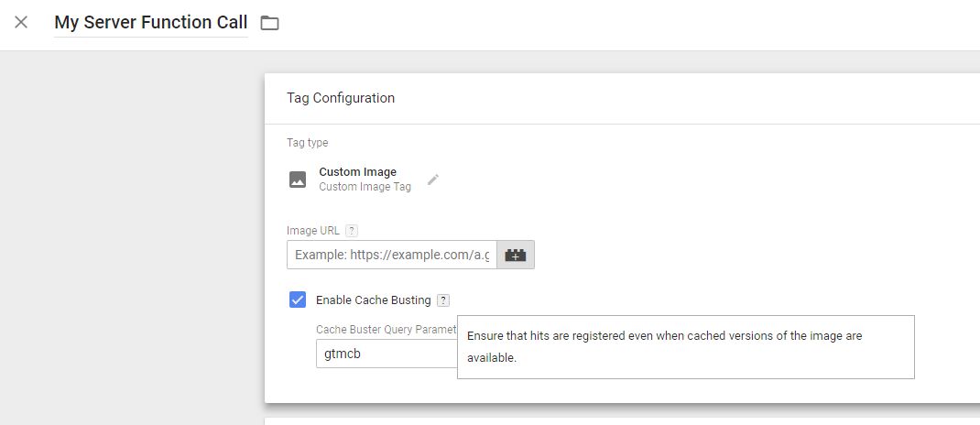Select the Custom Image title text
The height and width of the screenshot is (425, 980).
coord(357,172)
